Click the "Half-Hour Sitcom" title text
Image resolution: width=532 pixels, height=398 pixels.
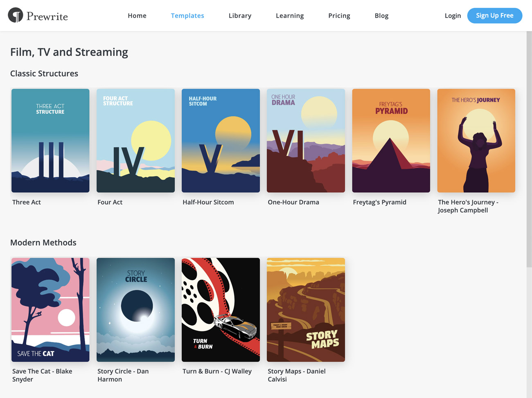(x=208, y=202)
